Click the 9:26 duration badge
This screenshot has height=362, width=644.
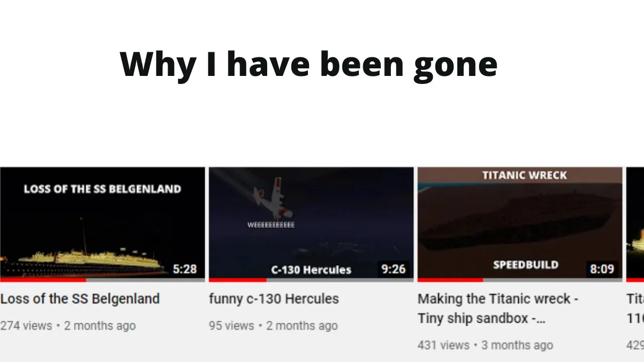393,269
